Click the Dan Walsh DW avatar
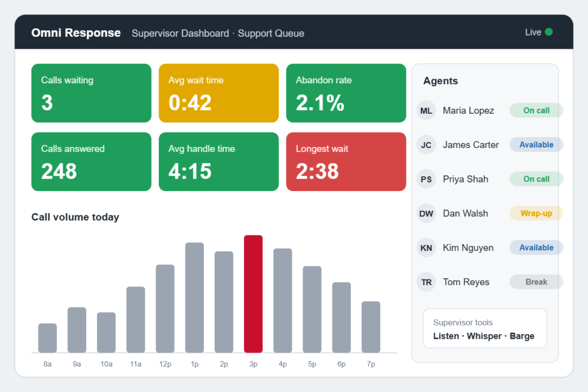 426,214
